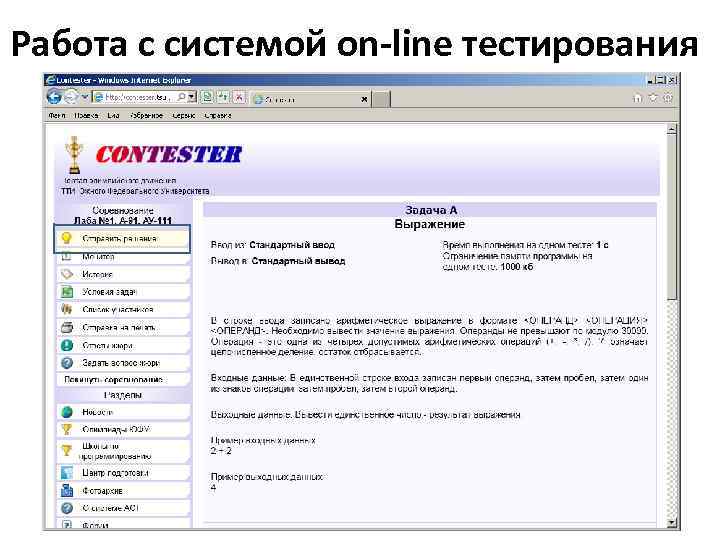Click the browser Forward arrow button
Image resolution: width=720 pixels, height=540 pixels.
[71, 97]
